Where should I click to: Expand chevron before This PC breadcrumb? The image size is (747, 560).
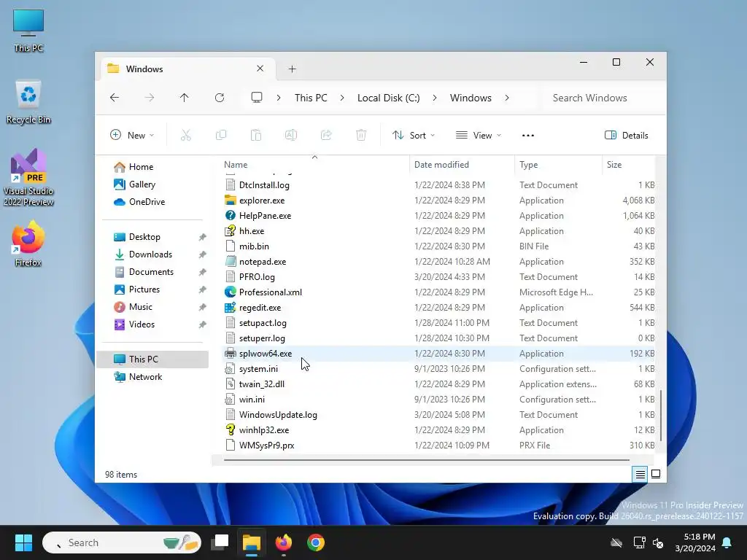279,98
